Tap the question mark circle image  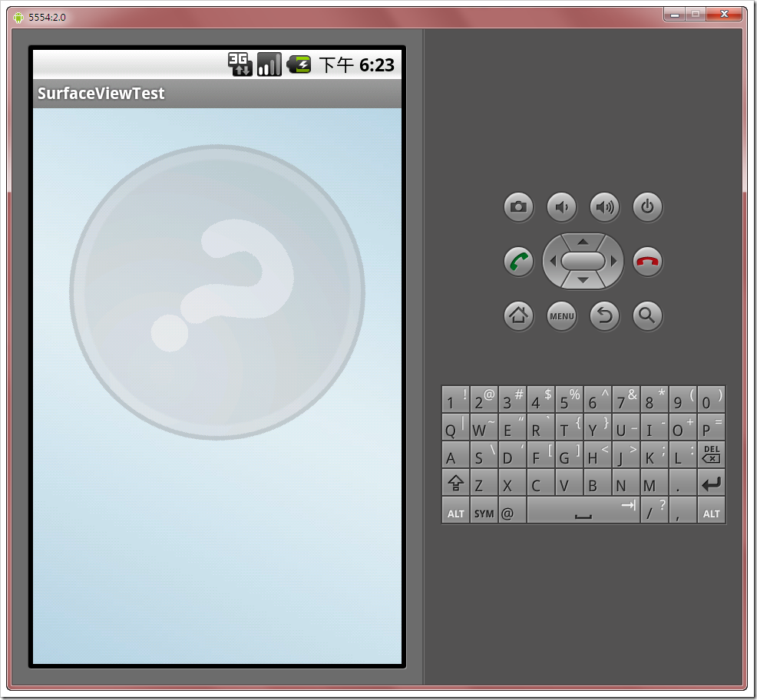pos(217,292)
